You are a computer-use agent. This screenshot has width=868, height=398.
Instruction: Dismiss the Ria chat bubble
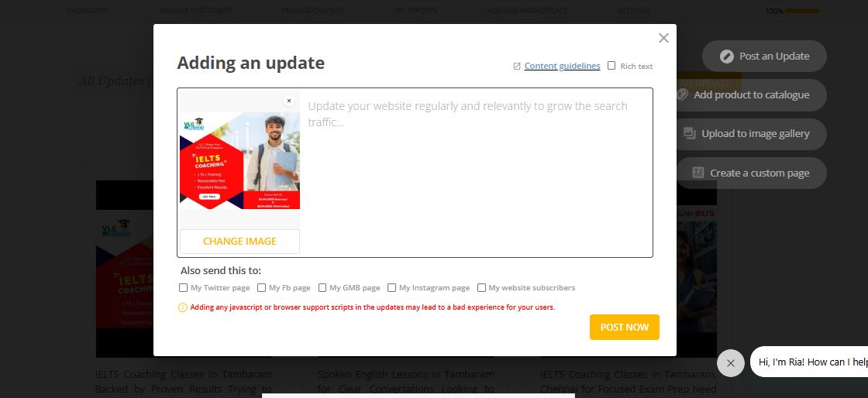click(730, 363)
